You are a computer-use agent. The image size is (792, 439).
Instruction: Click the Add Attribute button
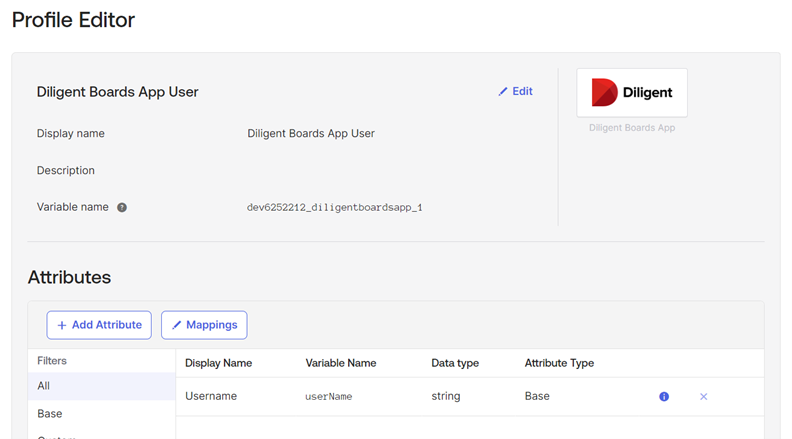[x=99, y=325]
